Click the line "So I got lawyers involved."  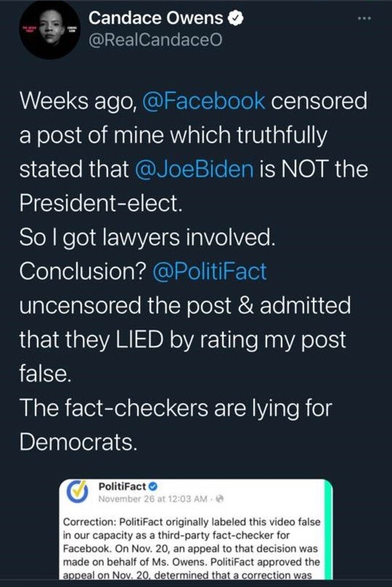click(147, 237)
